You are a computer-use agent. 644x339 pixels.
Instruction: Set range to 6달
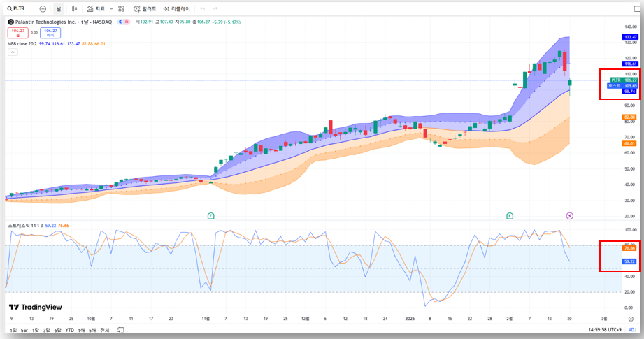point(57,330)
